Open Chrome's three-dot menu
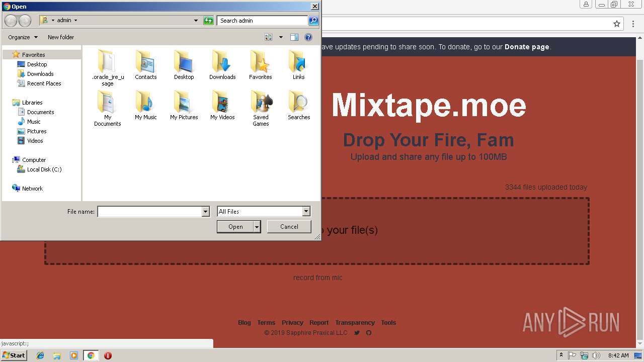The image size is (644, 362). point(632,24)
